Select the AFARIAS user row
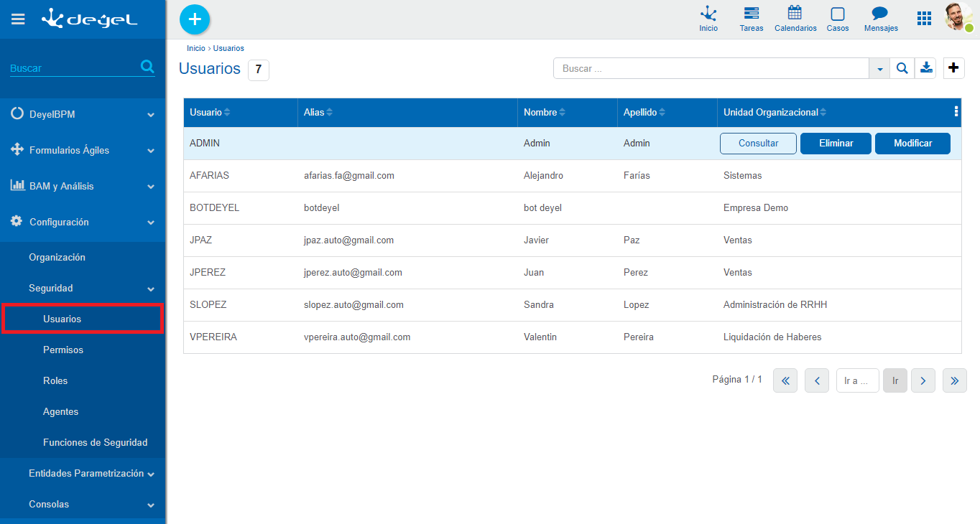The height and width of the screenshot is (524, 980). pos(572,176)
